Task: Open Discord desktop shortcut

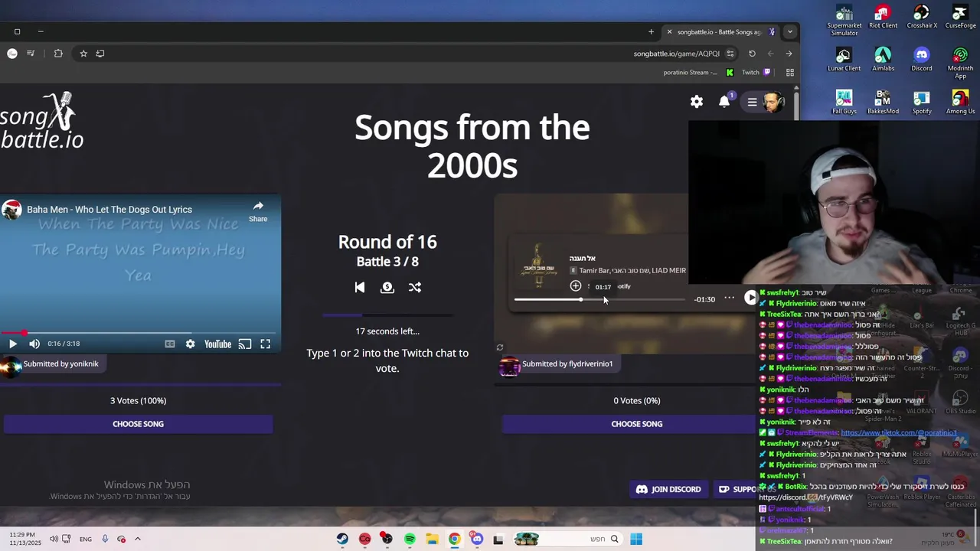Action: click(x=922, y=60)
